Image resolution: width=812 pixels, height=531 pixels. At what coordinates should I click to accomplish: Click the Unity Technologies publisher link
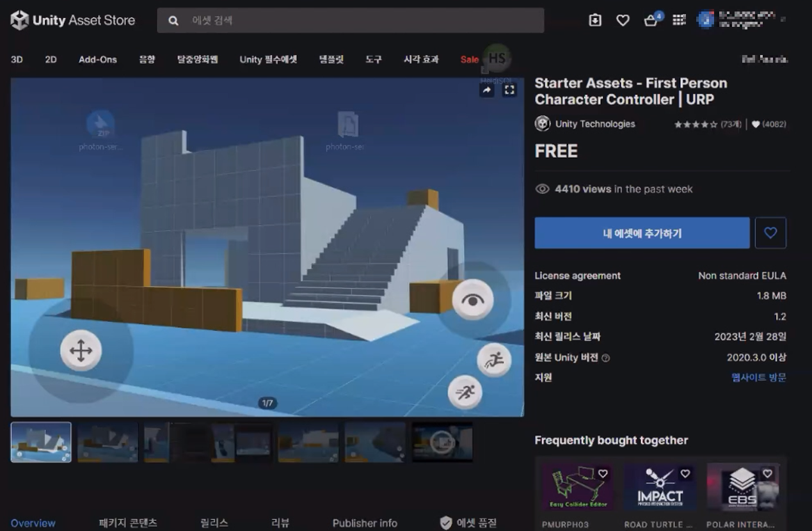point(595,124)
